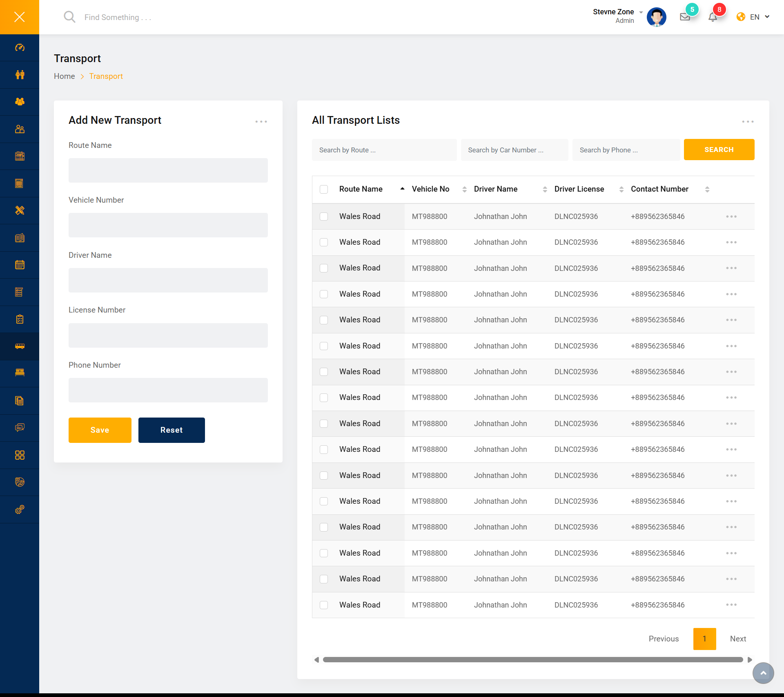The width and height of the screenshot is (784, 697).
Task: Open the Class pencil-and-ruler icon in sidebar
Action: coord(20,210)
